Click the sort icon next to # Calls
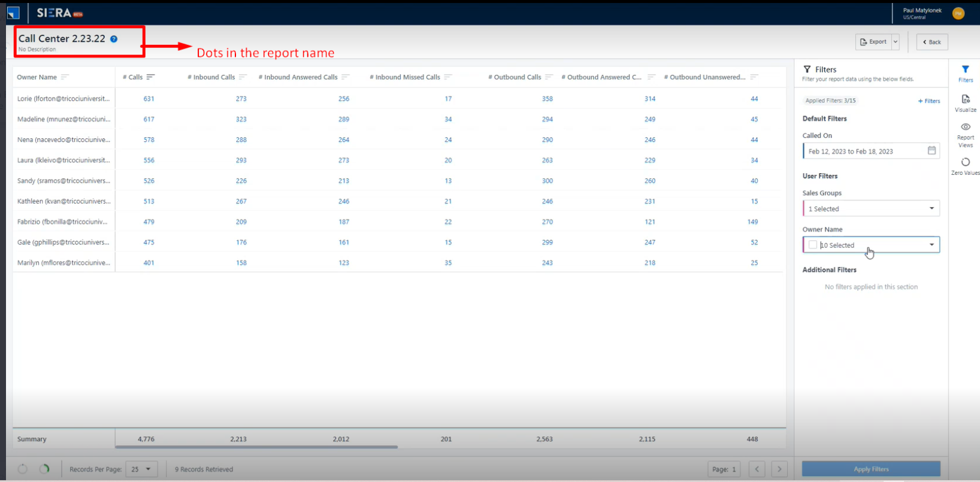This screenshot has height=482, width=980. click(x=150, y=77)
